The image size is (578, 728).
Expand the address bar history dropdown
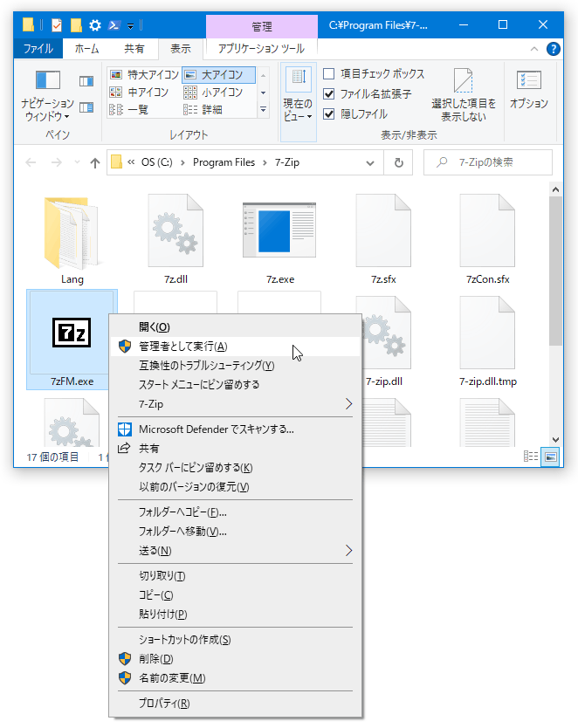pos(370,163)
